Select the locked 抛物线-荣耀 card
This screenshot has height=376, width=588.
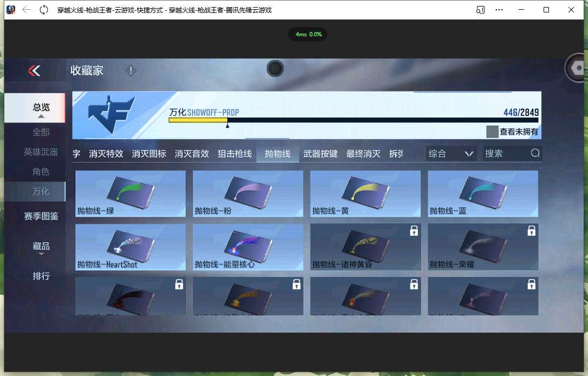point(483,247)
